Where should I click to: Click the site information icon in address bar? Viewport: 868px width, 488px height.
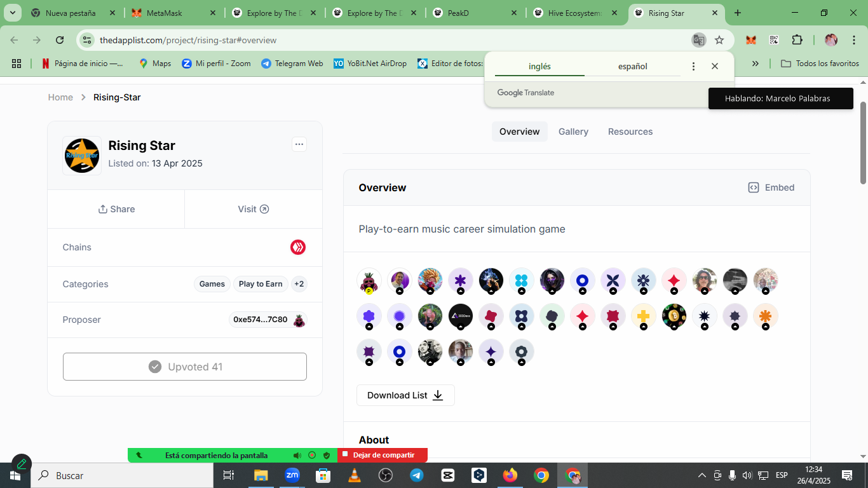[87, 40]
